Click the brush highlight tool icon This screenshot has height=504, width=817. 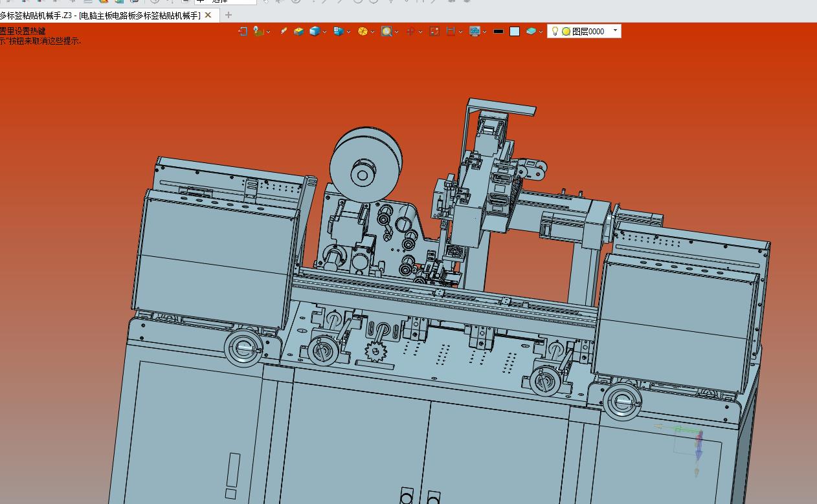coord(284,31)
